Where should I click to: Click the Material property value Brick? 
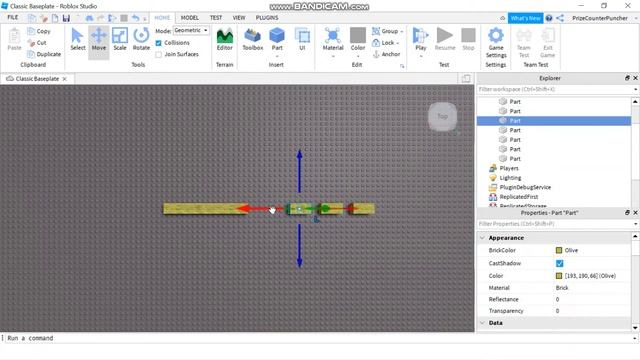(562, 288)
